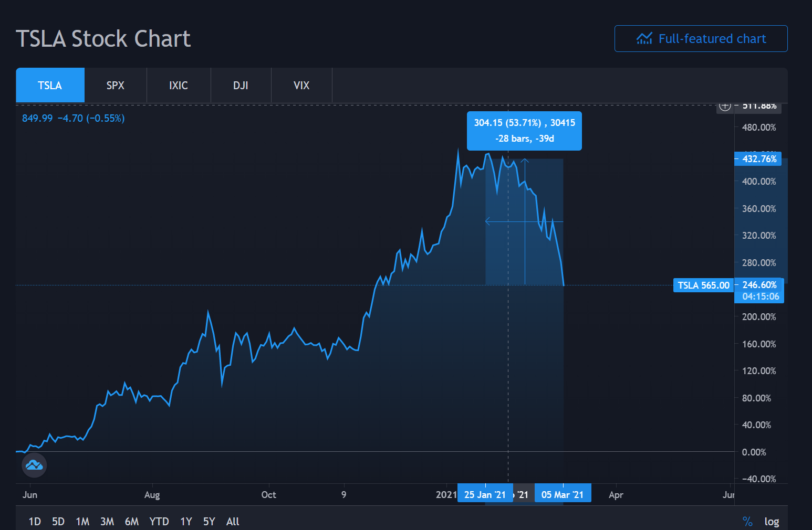Switch to the SPX tab

pos(116,85)
